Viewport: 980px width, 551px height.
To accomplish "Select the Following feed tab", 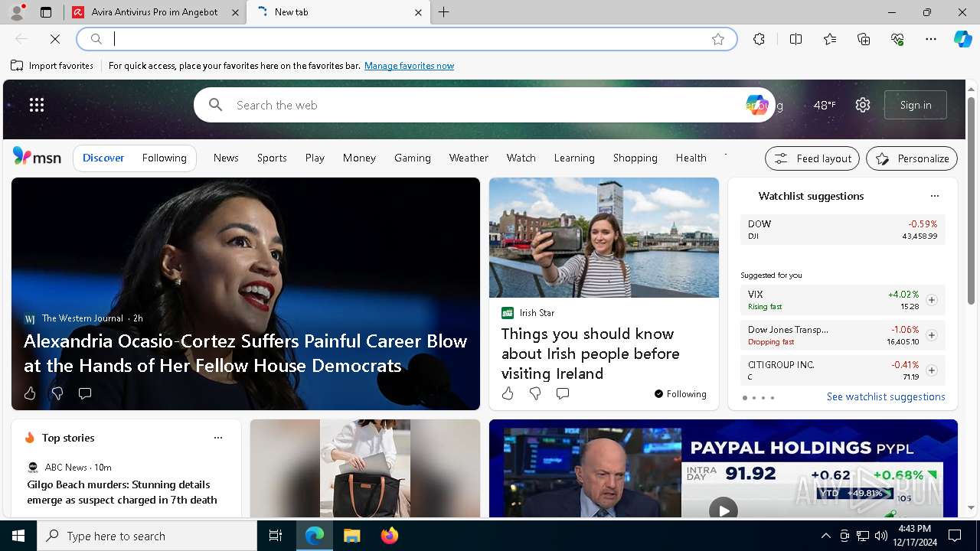I will [x=165, y=158].
